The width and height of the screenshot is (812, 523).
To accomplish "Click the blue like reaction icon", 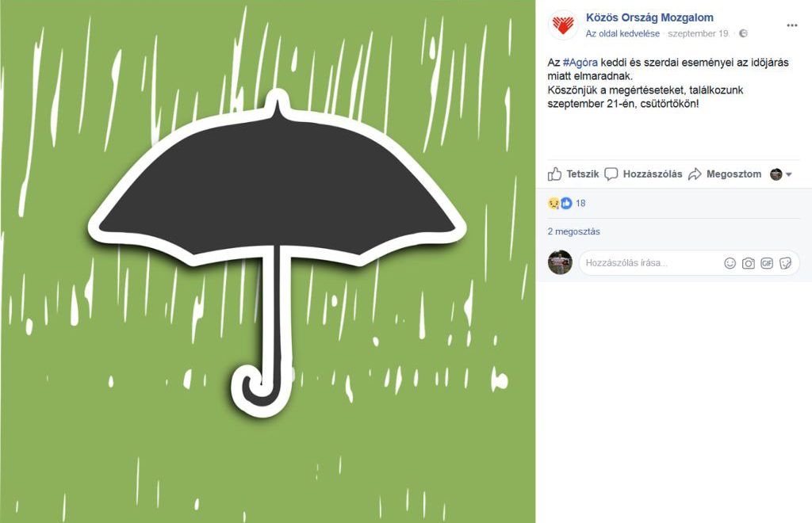I will 566,204.
